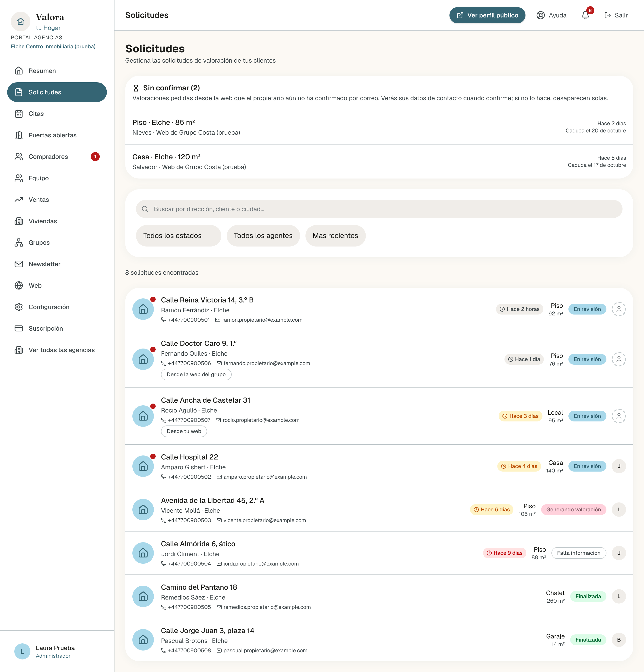644x672 pixels.
Task: Click the house icon of Calle Reina Victoria 14
Action: coord(143,309)
